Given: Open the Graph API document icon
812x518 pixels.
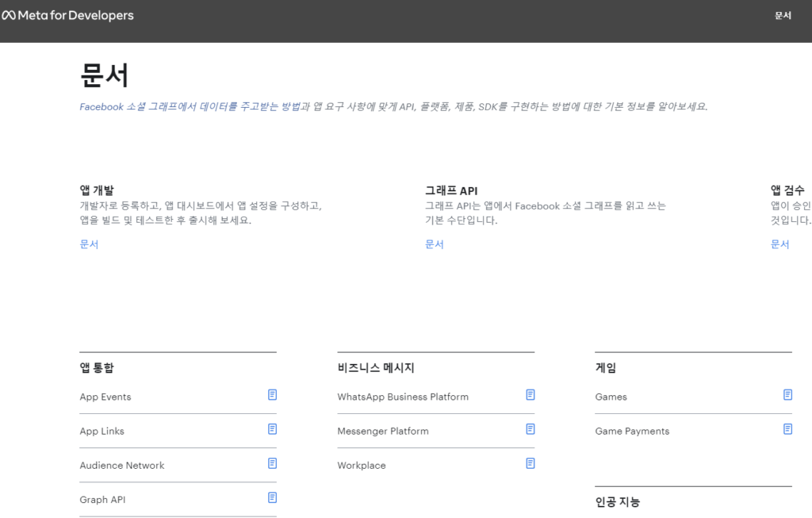Looking at the screenshot, I should point(273,497).
